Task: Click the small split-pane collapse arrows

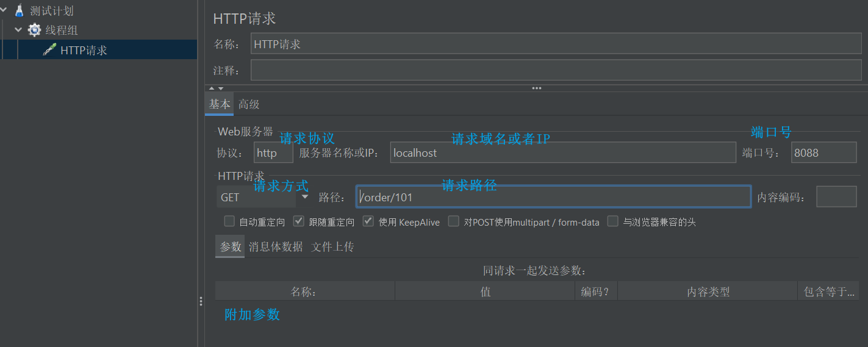Action: coord(216,88)
